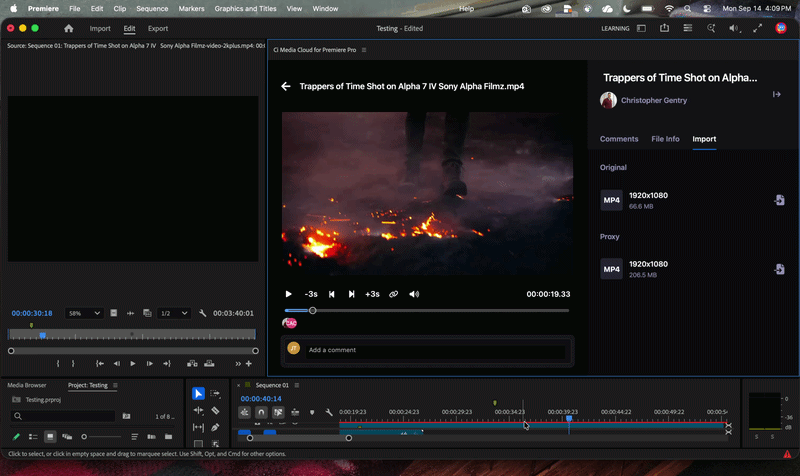Select the Track Select Forward tool
This screenshot has height=476, width=800.
215,393
